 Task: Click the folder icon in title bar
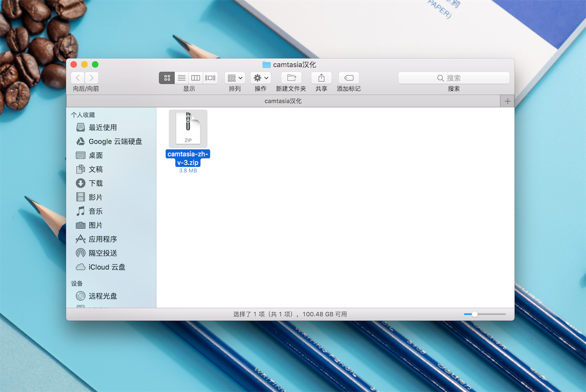(x=267, y=64)
